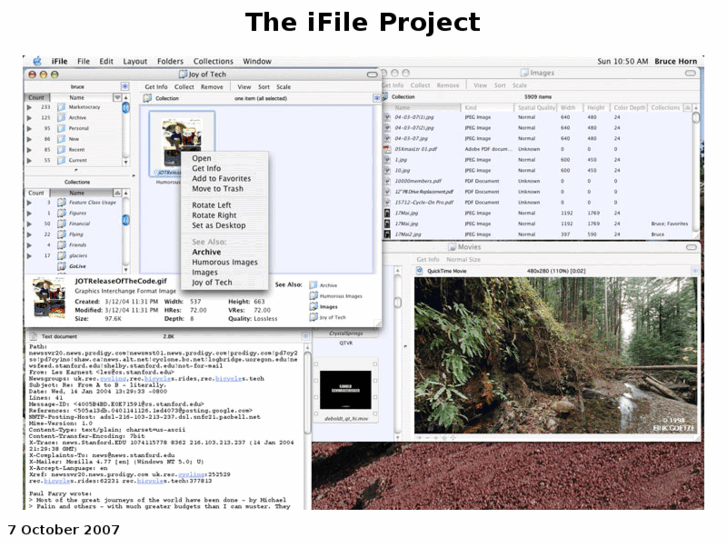This screenshot has width=727, height=545.
Task: Expand the Archive folder row
Action: click(x=30, y=118)
